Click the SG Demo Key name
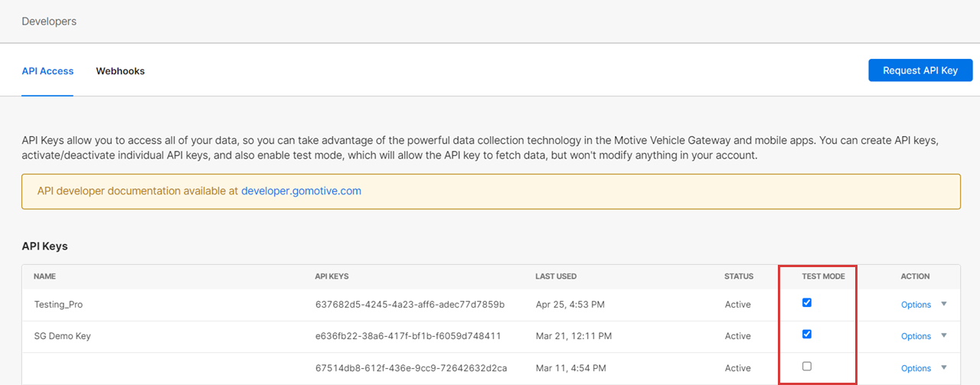The image size is (980, 385). (x=62, y=336)
